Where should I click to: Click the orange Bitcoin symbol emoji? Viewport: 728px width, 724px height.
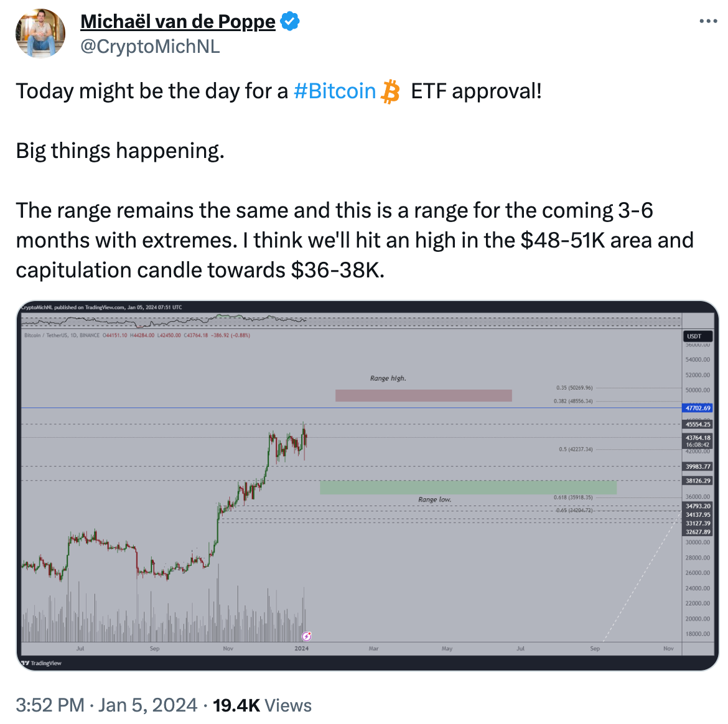[x=390, y=91]
